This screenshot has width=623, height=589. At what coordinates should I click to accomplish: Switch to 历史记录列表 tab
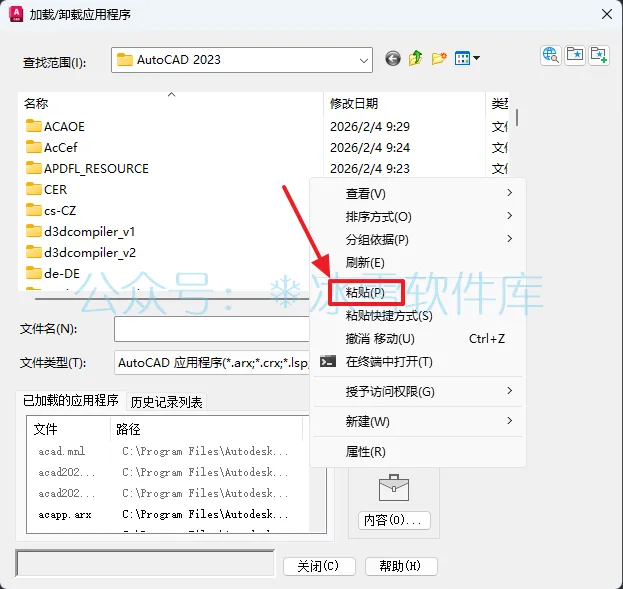[x=166, y=402]
